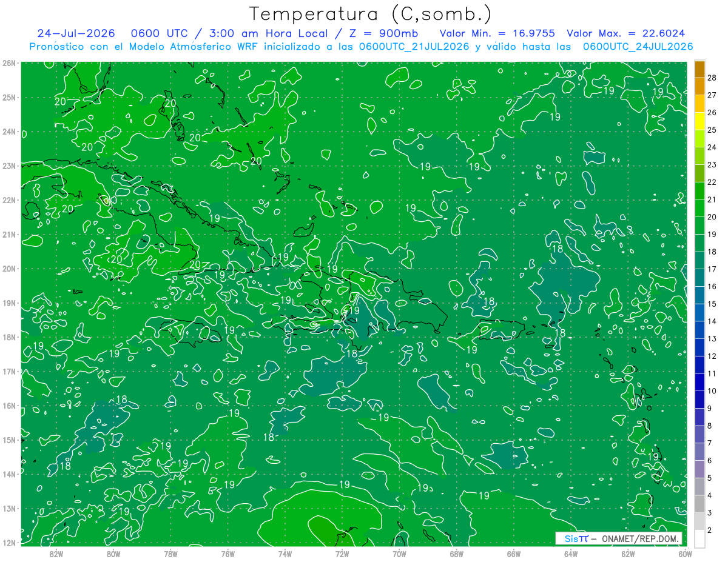
Task: Click the '12' colorbar label
Action: [712, 356]
